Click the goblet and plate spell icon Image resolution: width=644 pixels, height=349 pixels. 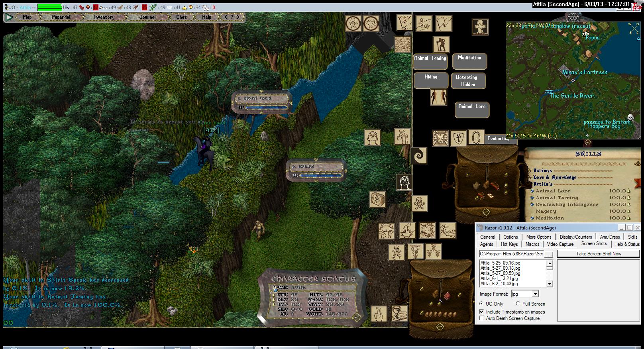coord(398,314)
